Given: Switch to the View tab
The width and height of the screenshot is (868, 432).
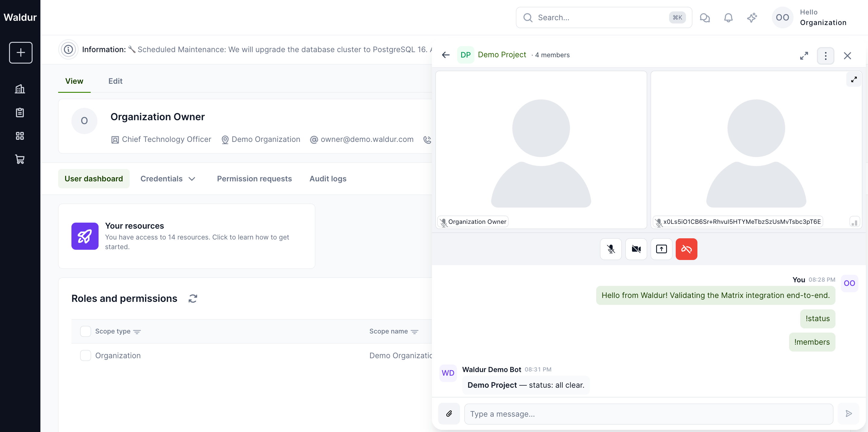Looking at the screenshot, I should [x=74, y=81].
